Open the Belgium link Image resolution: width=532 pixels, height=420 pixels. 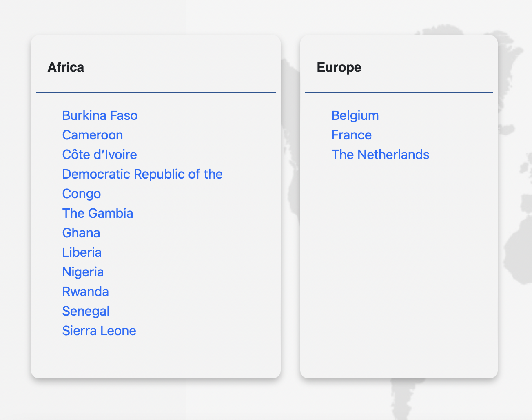355,115
